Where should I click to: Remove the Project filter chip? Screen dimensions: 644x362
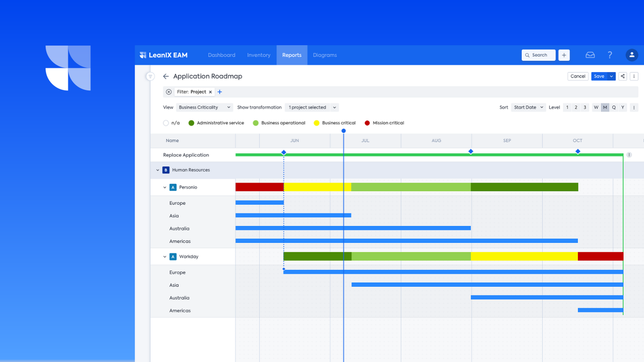[210, 92]
